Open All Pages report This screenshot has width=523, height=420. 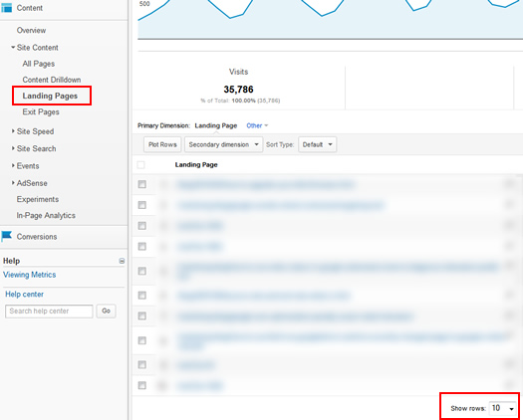point(39,64)
